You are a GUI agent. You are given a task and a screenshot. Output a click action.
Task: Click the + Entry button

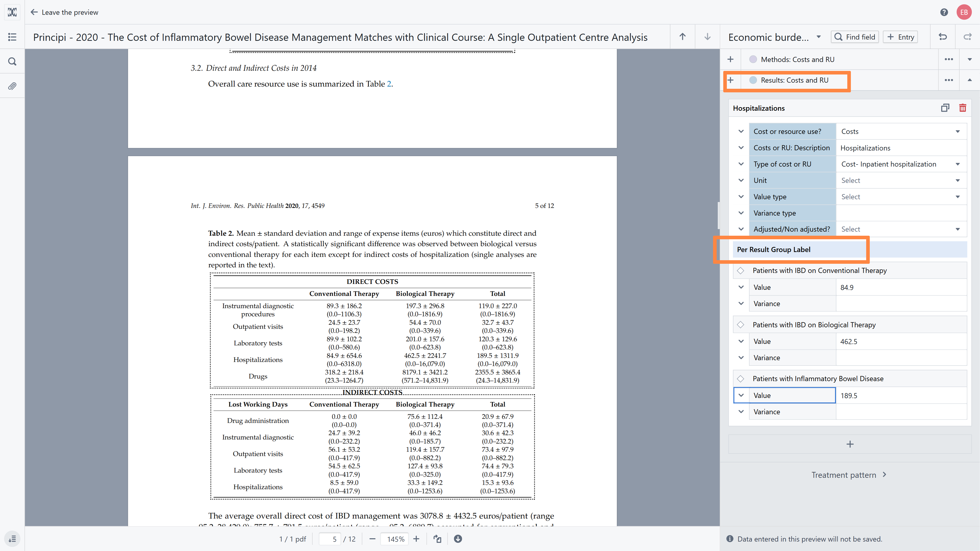coord(900,37)
